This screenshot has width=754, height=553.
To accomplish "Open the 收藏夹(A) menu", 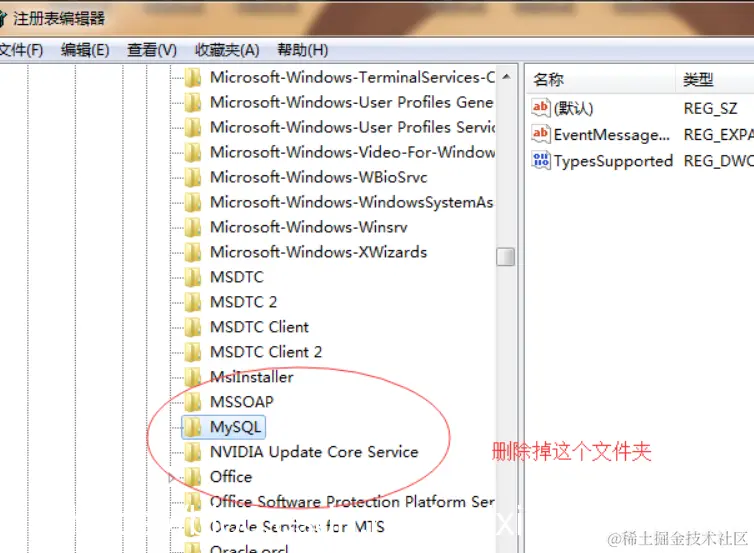I will (x=227, y=50).
